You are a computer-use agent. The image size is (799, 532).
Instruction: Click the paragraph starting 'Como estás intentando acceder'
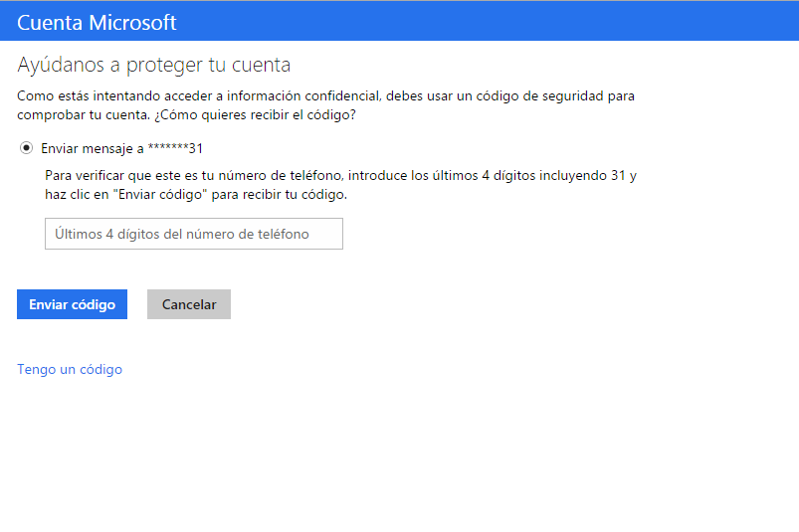(x=325, y=105)
